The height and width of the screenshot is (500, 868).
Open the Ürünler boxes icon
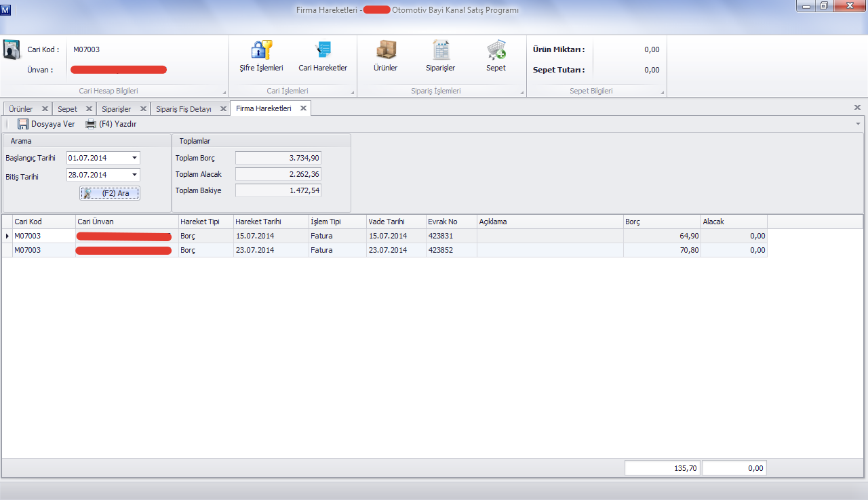(x=385, y=51)
